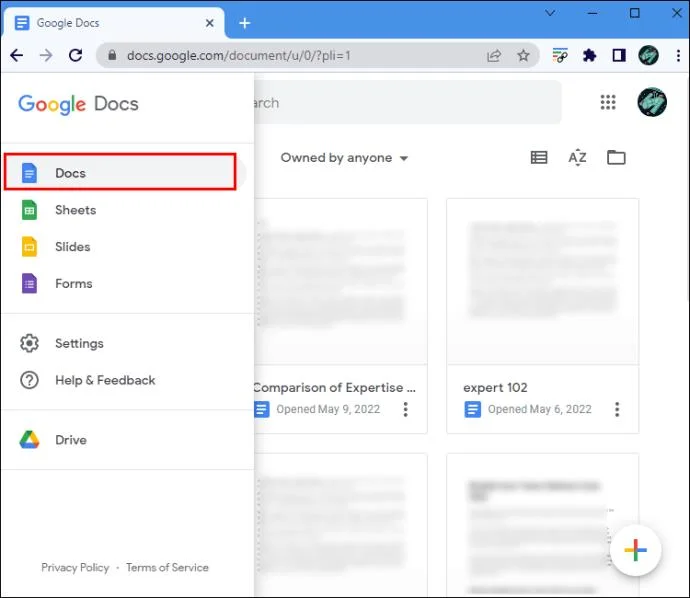View site information lock icon
Screen dimensions: 690x598
(x=112, y=55)
